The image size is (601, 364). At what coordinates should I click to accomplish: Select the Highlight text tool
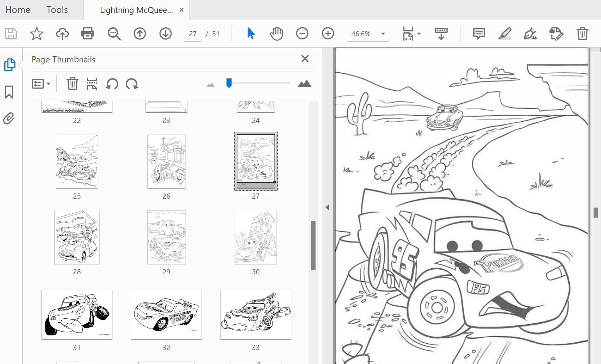coord(505,34)
